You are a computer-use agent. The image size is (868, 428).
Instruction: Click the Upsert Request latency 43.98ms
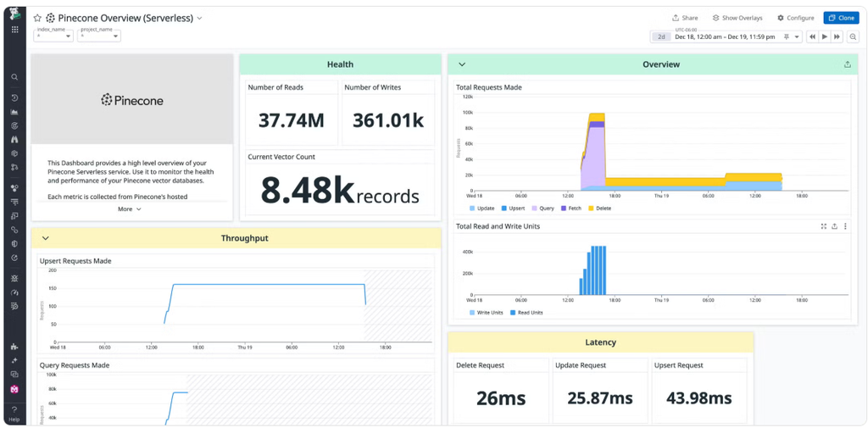(698, 398)
